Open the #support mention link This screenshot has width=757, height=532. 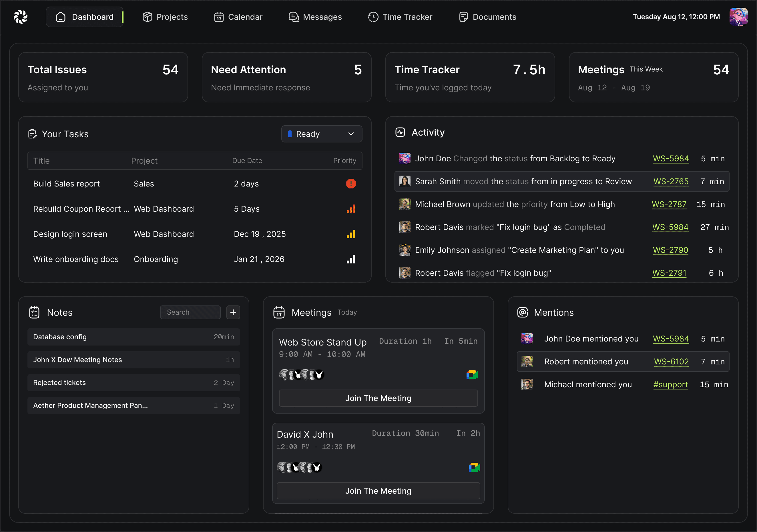[670, 385]
